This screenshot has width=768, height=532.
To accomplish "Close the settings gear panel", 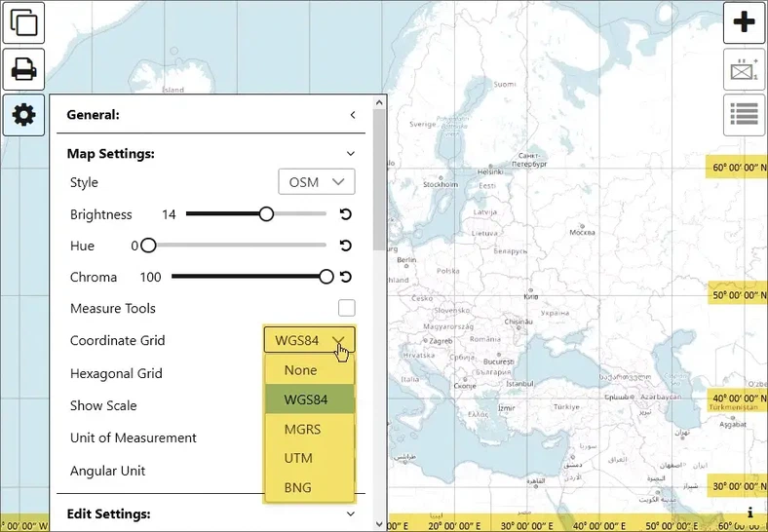I will [x=23, y=115].
